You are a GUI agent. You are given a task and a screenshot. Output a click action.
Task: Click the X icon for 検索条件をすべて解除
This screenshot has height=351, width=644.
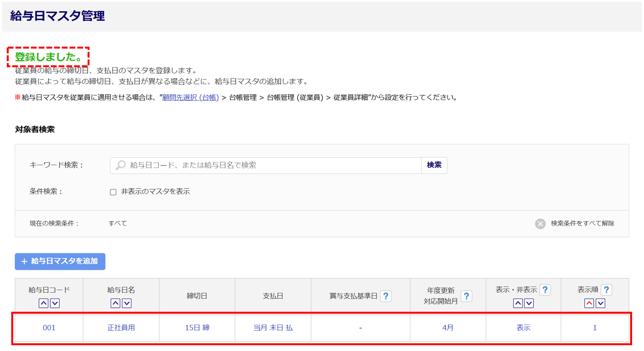tap(540, 224)
